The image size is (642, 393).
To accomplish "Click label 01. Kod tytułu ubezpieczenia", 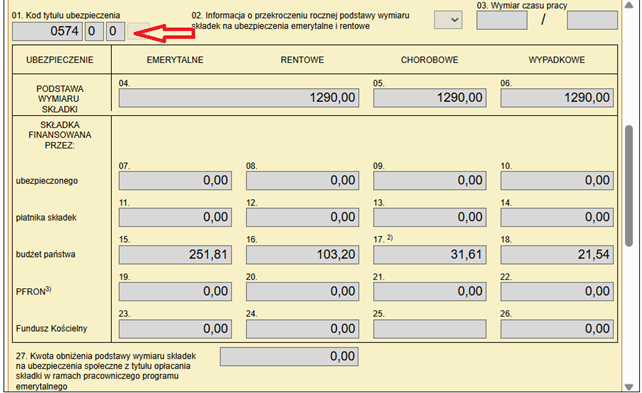I will click(x=66, y=16).
